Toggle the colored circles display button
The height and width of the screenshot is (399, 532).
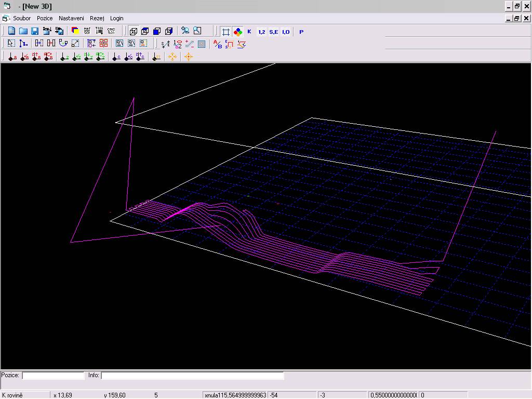(237, 32)
